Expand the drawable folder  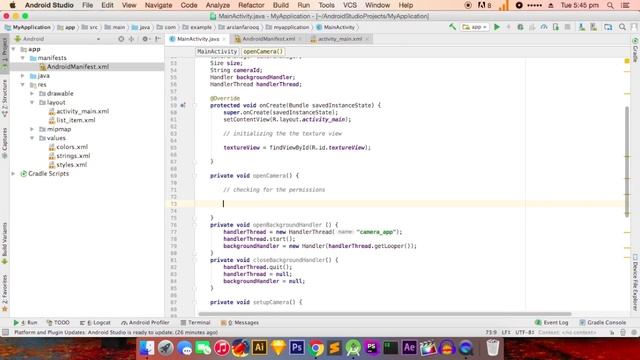[32, 93]
